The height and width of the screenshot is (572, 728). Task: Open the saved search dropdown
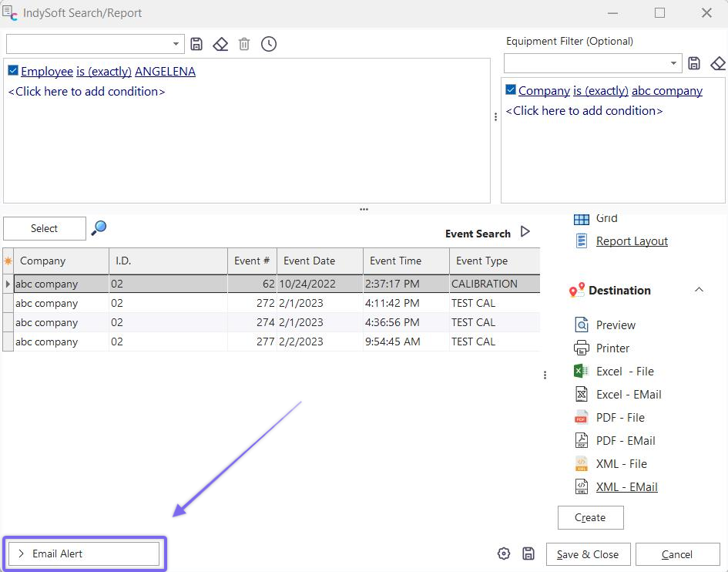[x=176, y=44]
